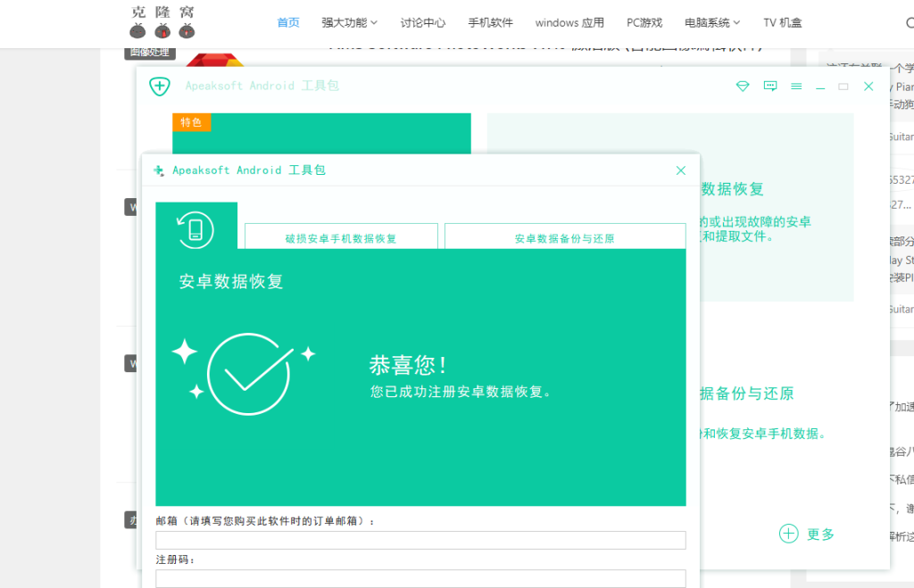Image resolution: width=914 pixels, height=588 pixels.
Task: Click the 图像处理 category tag
Action: [x=150, y=53]
